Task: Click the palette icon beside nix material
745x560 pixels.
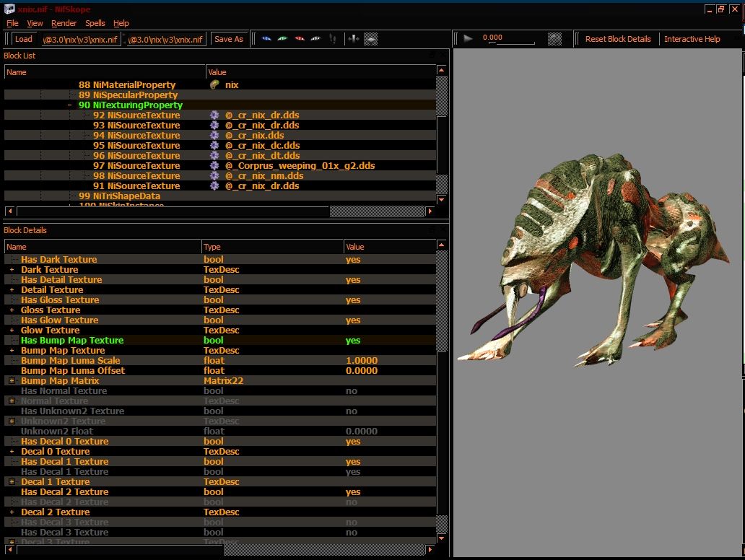Action: point(214,84)
